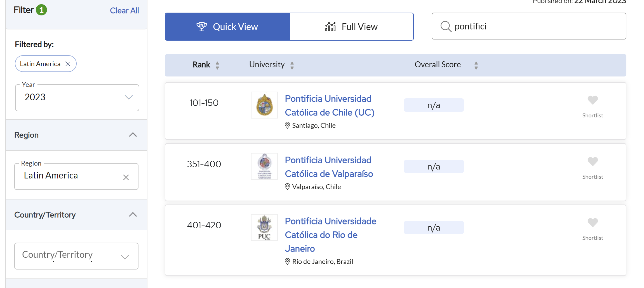Open the Year 2023 dropdown
Screen dimensions: 644x288
(77, 97)
